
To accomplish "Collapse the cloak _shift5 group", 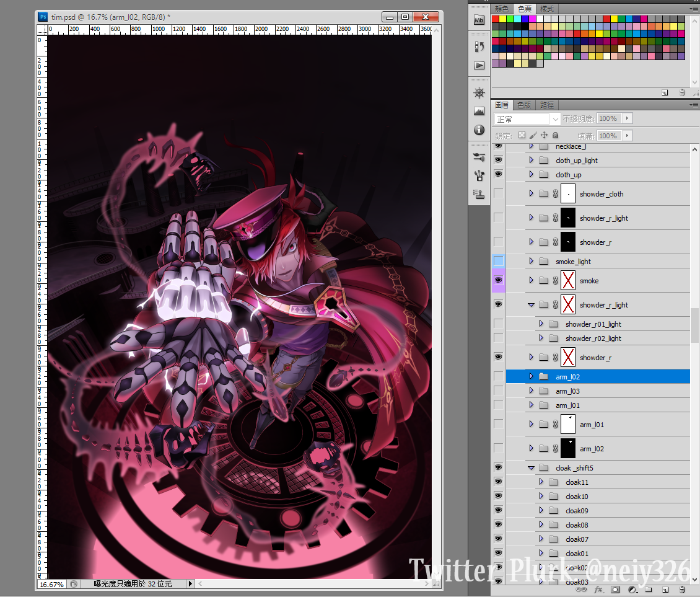I will click(531, 468).
